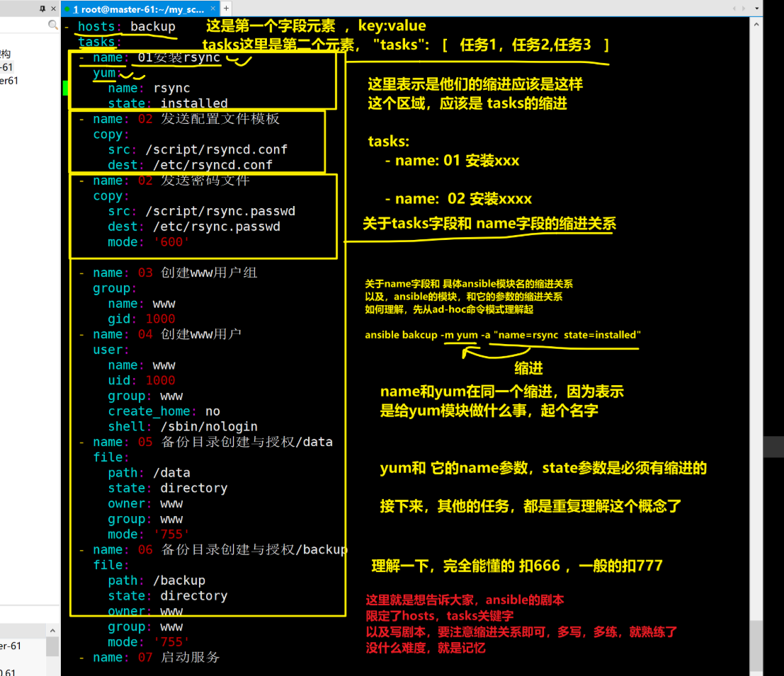Click the line 'dest: /etc/rsync.passwd'

point(193,227)
